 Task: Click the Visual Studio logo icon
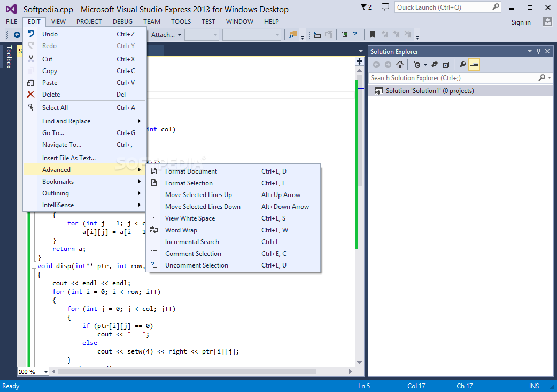[11, 9]
